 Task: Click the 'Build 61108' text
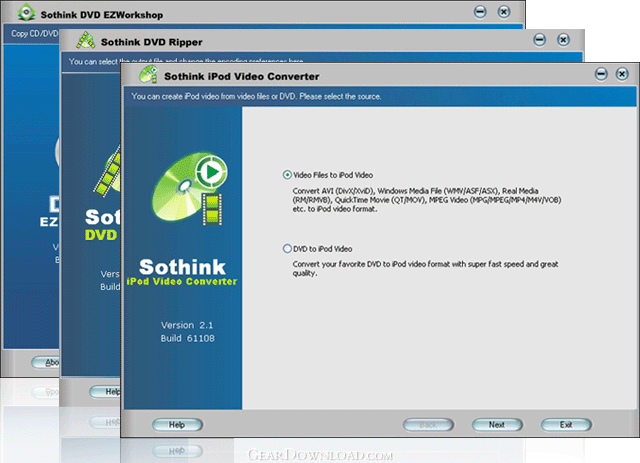[187, 338]
